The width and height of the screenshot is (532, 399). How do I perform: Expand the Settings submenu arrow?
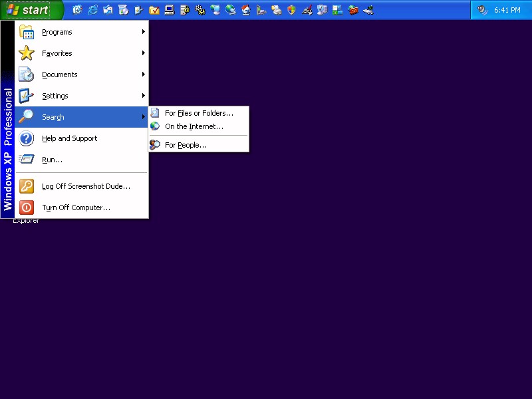144,95
